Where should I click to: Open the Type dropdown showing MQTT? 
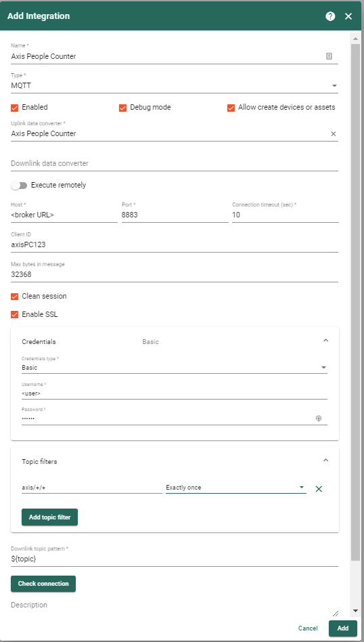click(x=175, y=85)
